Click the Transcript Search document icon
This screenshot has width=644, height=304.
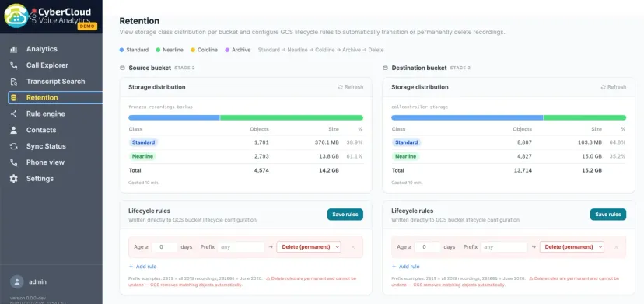coord(13,82)
